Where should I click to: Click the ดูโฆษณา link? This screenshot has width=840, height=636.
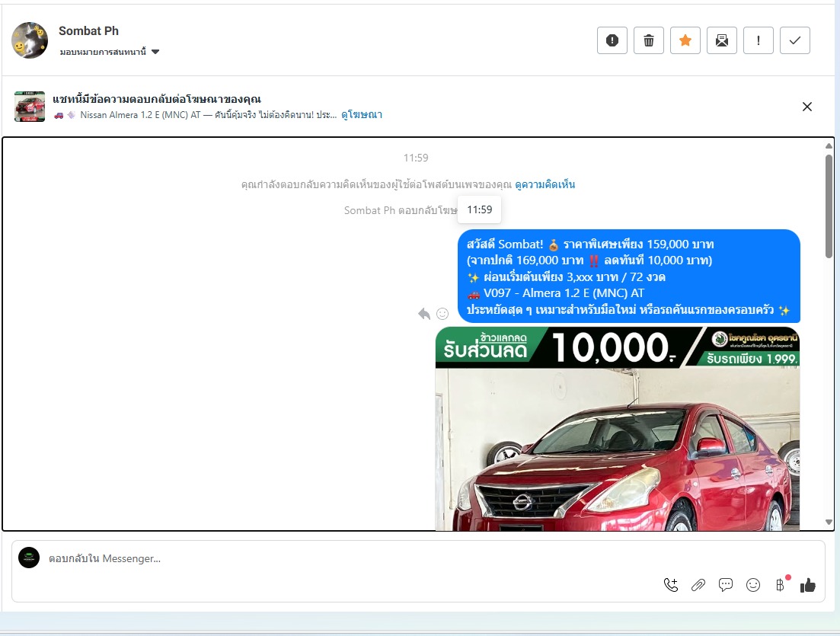click(x=361, y=115)
